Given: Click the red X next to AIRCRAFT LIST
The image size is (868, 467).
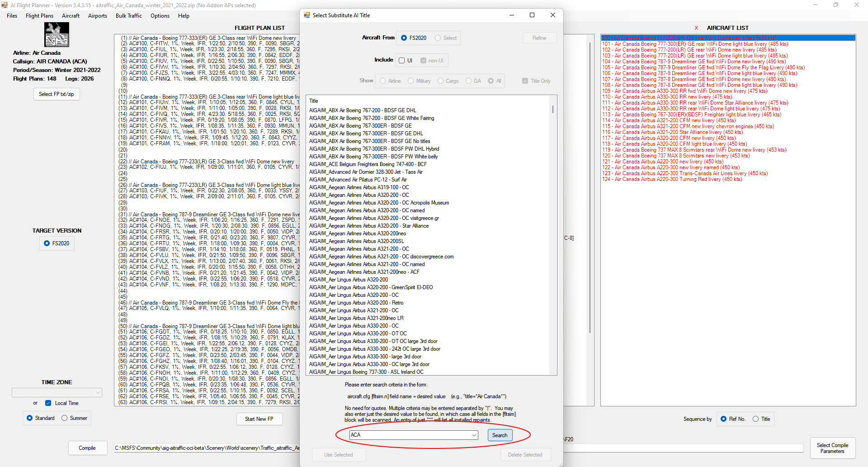Looking at the screenshot, I should (696, 28).
